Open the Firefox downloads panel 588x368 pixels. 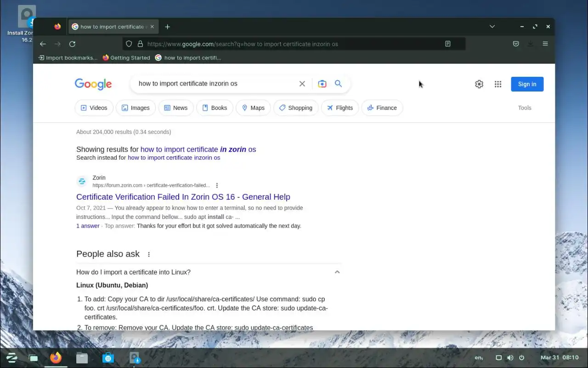531,44
